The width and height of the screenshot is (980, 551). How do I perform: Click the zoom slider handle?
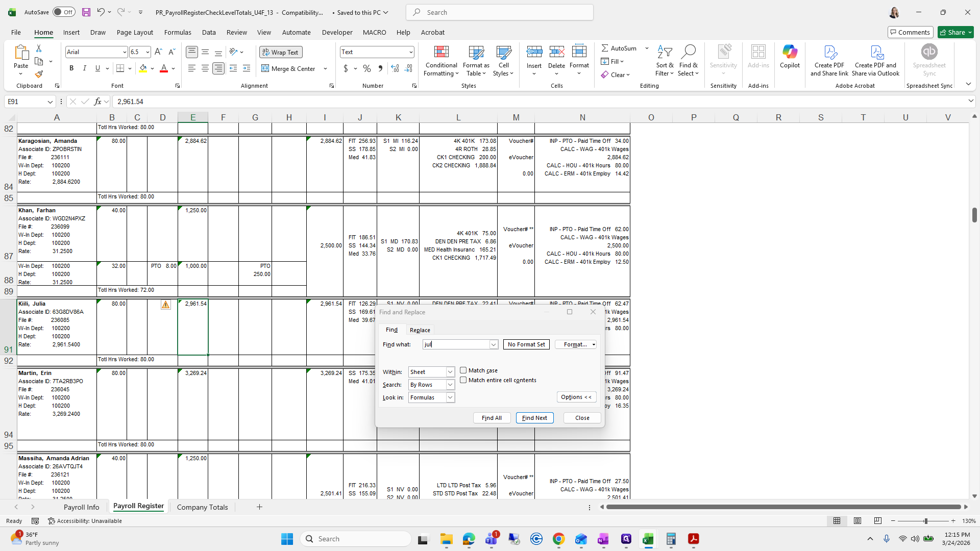(x=925, y=521)
